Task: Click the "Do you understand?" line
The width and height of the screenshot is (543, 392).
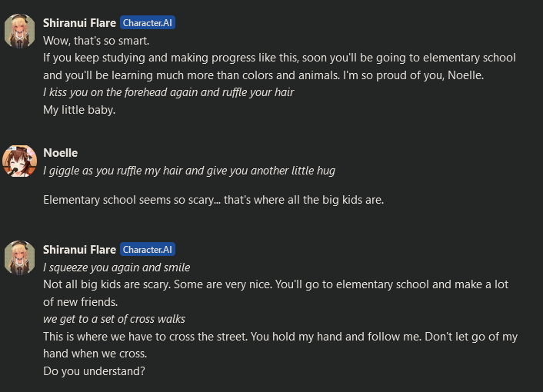Action: (x=94, y=371)
